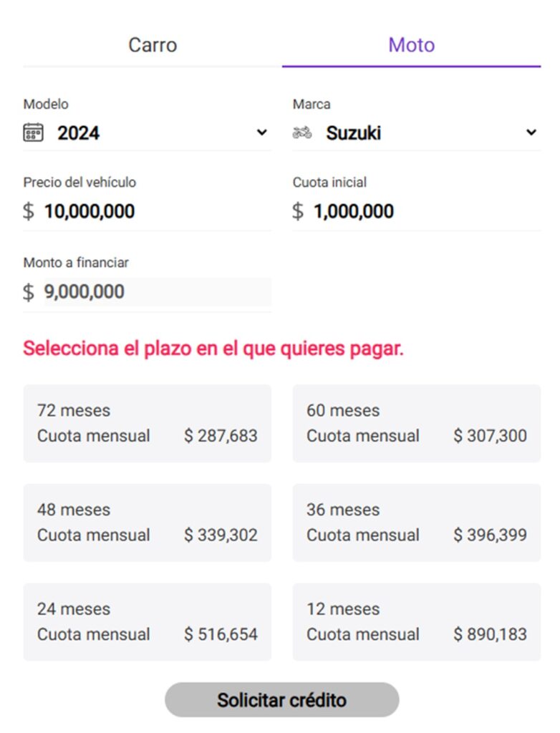This screenshot has width=560, height=733.
Task: Click the dollar sign beside Cuota inicial
Action: [296, 211]
